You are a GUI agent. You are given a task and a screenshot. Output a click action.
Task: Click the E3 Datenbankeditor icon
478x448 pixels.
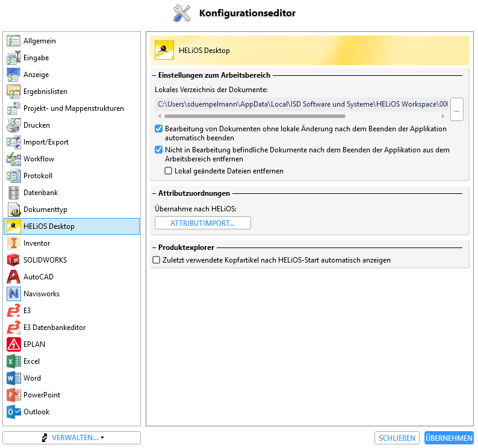13,328
